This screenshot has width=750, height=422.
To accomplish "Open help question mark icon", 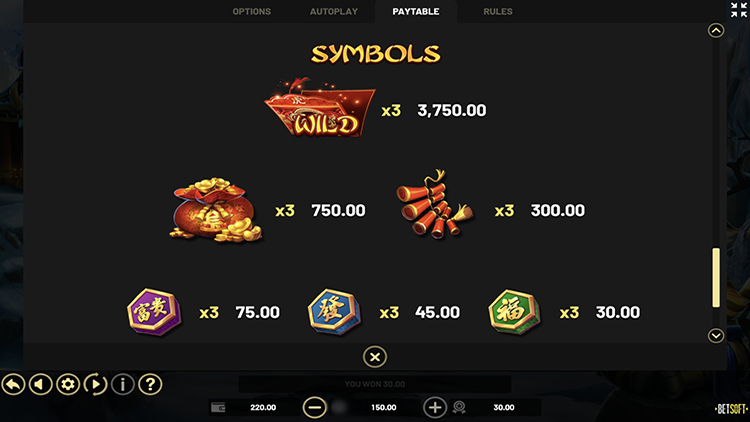I will click(x=150, y=384).
